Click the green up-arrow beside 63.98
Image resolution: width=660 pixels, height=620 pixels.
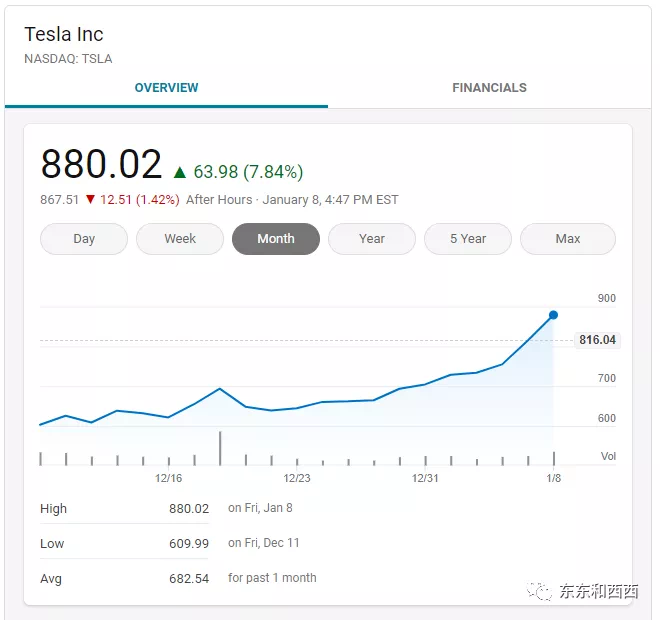tap(180, 172)
